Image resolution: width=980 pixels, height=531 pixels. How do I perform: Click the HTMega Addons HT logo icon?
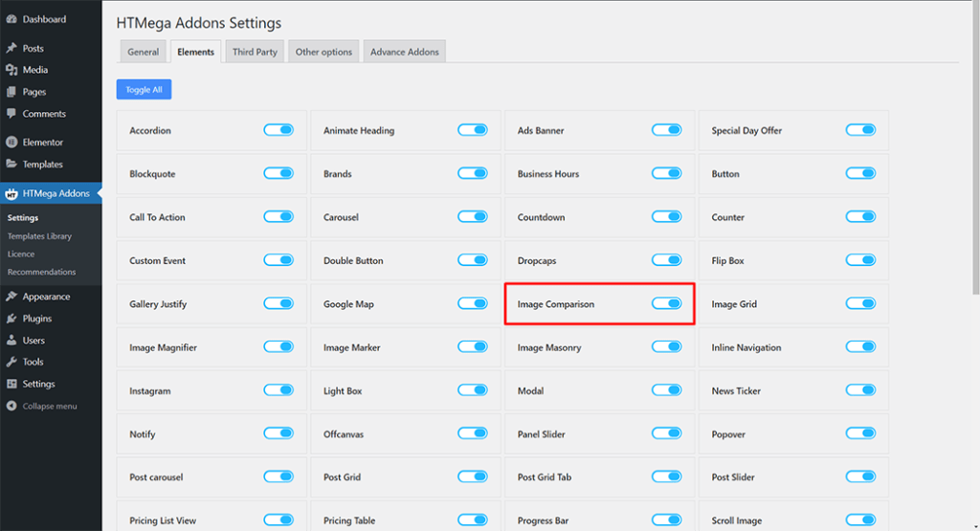pyautogui.click(x=11, y=194)
